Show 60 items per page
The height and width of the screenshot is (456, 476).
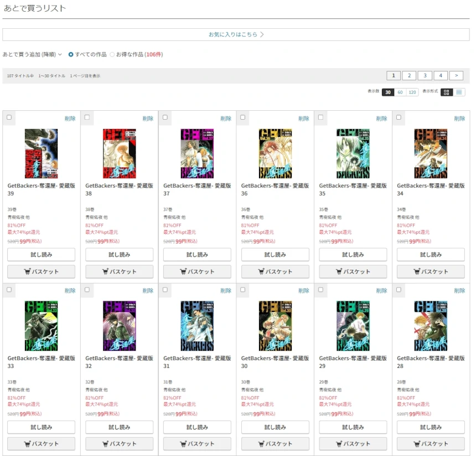400,93
